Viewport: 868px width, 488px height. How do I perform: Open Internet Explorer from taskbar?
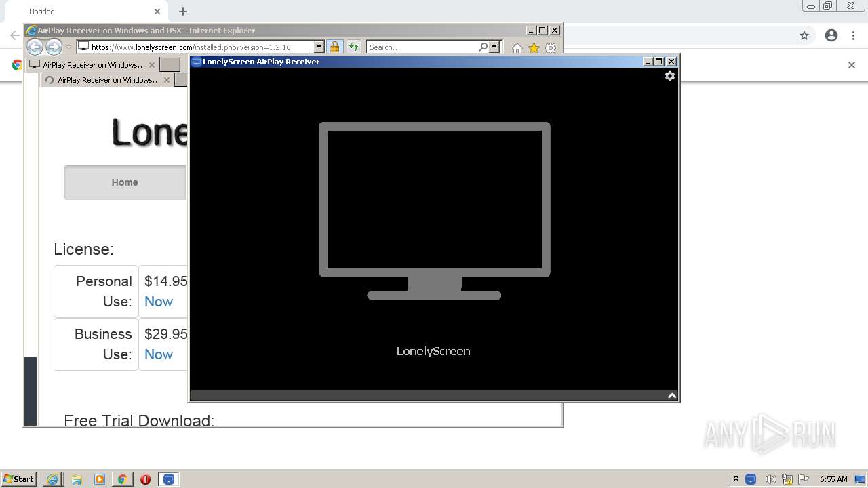tap(52, 479)
